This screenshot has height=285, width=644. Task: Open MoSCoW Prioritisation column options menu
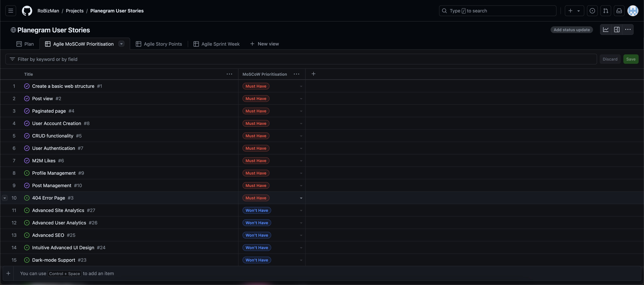296,74
